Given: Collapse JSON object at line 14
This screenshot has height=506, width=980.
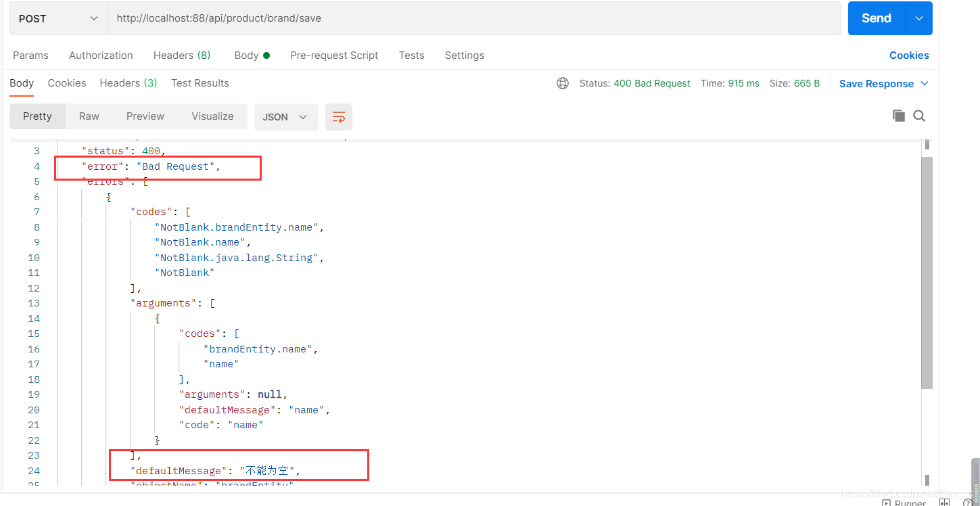Looking at the screenshot, I should (158, 319).
